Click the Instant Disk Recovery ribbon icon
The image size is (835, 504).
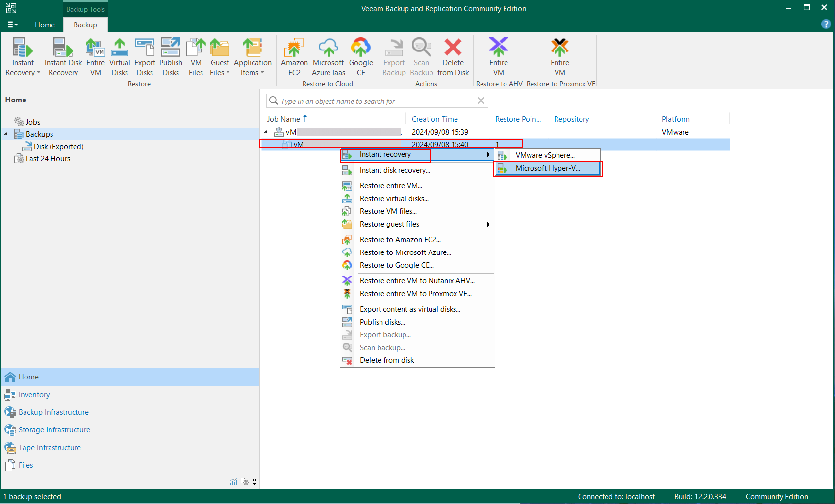(63, 48)
